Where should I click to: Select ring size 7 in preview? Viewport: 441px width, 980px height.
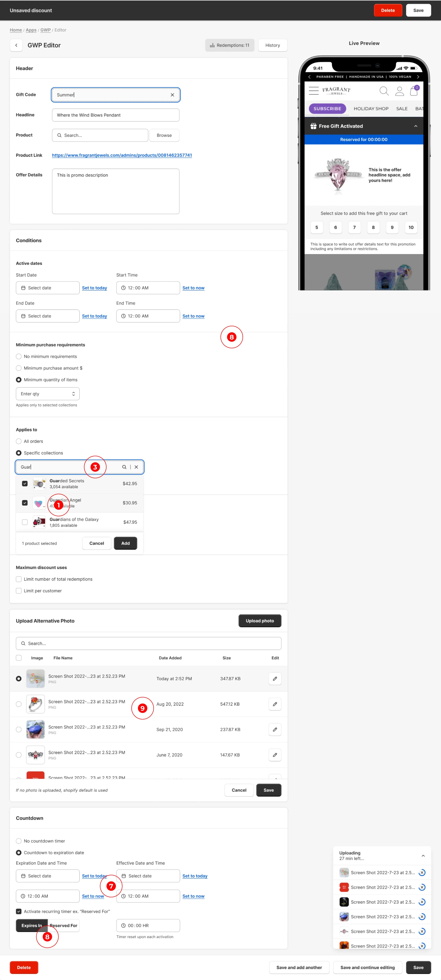pos(354,227)
